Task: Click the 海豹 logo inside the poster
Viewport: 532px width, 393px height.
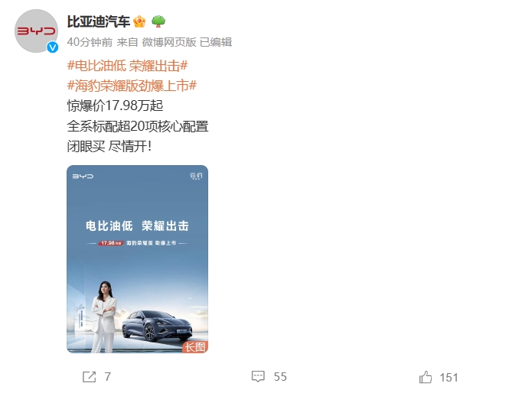Action: (x=196, y=176)
